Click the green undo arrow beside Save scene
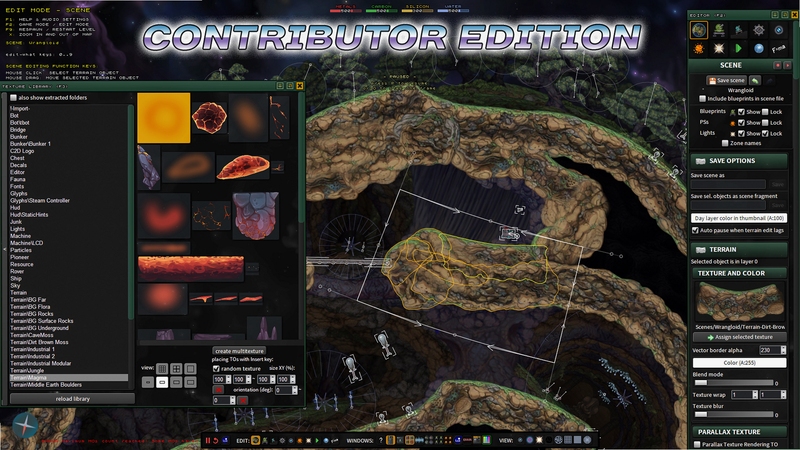The image size is (800, 450). pyautogui.click(x=755, y=80)
